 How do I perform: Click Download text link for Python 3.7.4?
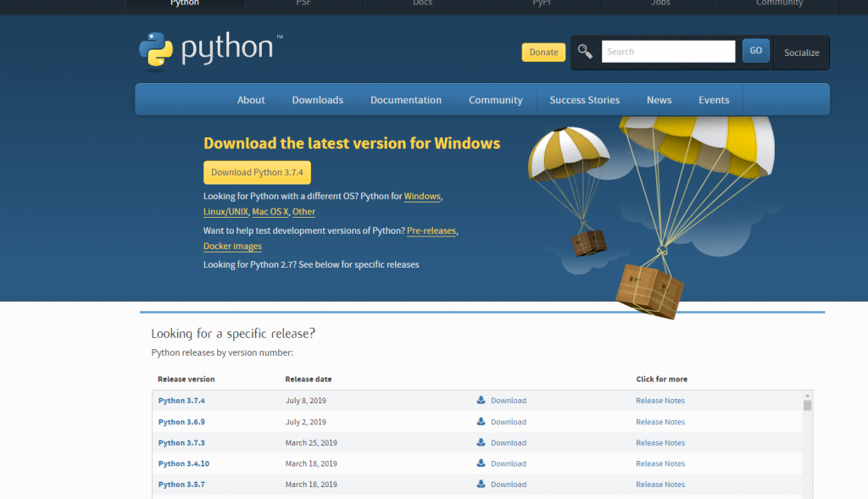509,401
